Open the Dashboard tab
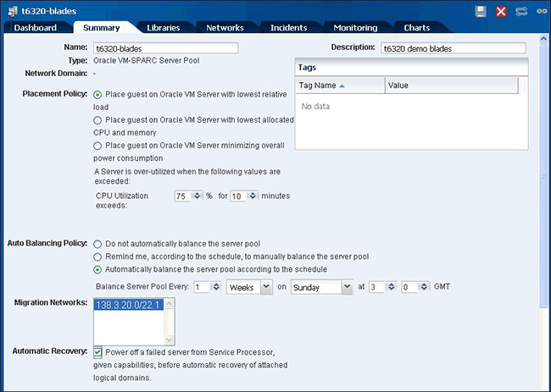 click(x=35, y=28)
